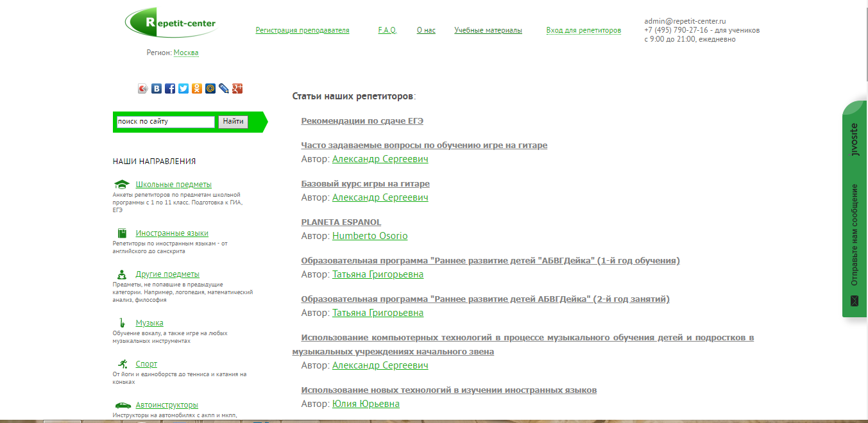Click the Odnoklassniki share icon
Viewport: 868px width, 423px height.
196,88
